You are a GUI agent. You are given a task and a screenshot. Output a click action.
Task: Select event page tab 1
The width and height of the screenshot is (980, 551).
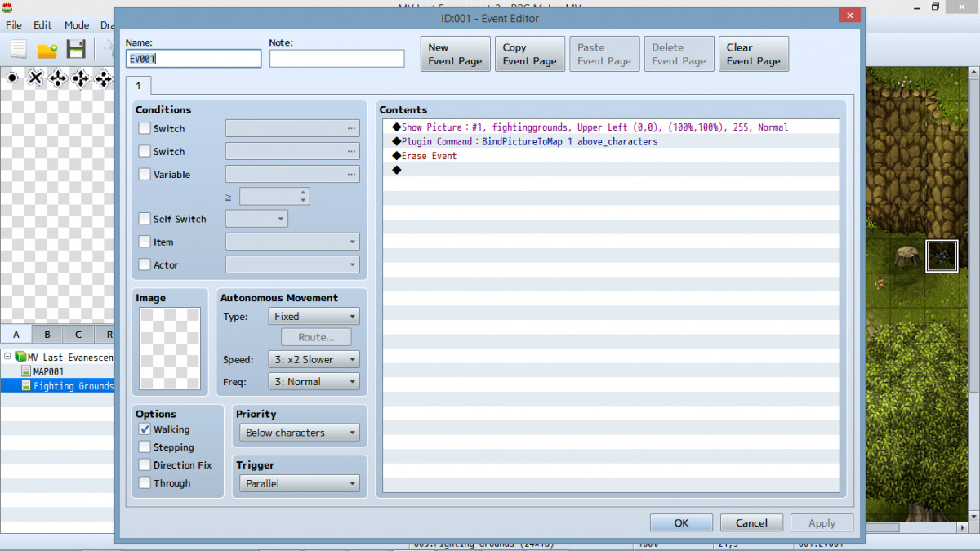138,85
